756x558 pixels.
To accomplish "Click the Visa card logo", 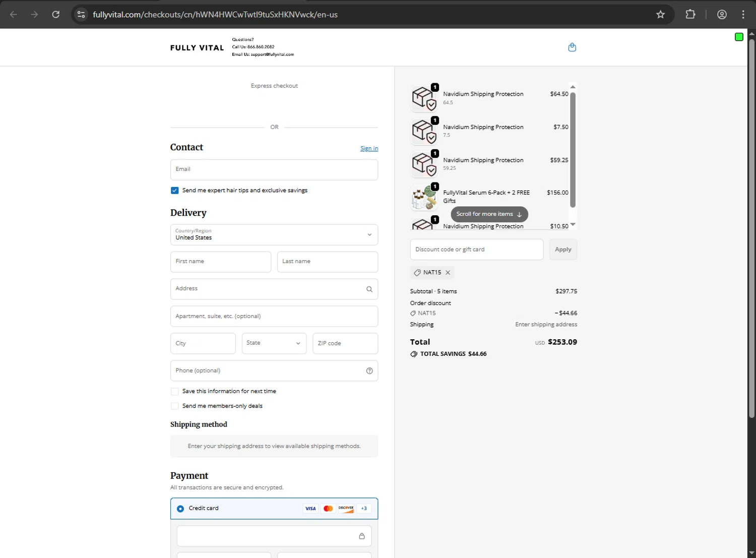I will 310,509.
